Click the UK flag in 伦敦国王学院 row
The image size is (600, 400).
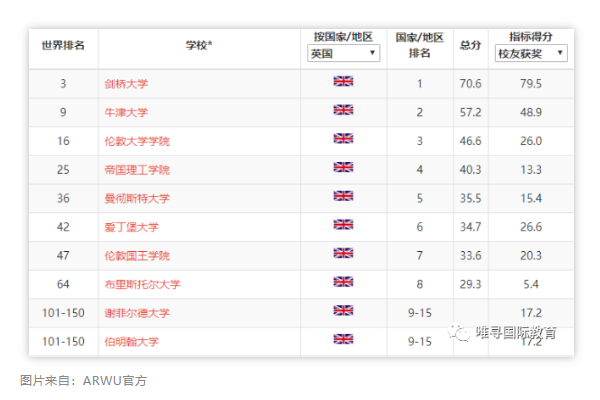343,253
